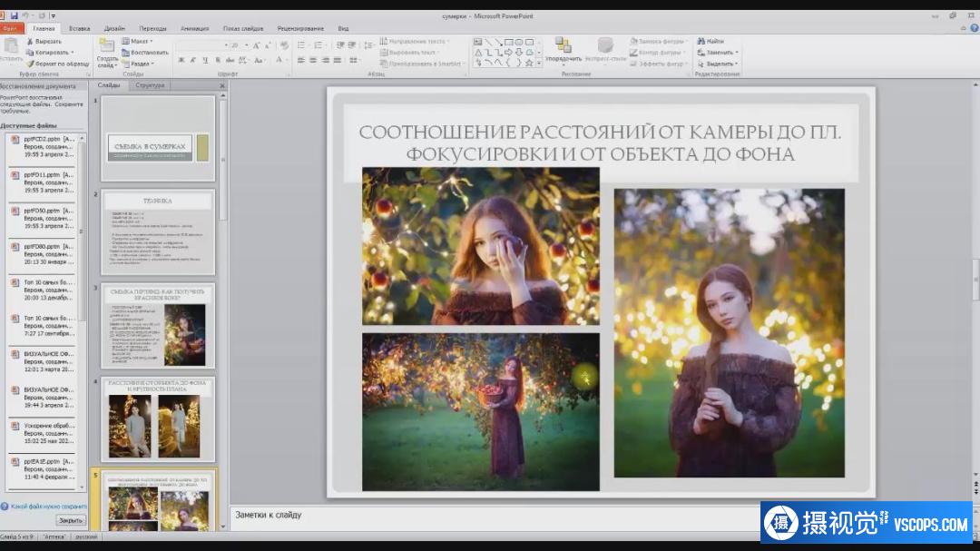Screen dimensions: 980x551
Task: Undo the last action
Action: tap(27, 15)
